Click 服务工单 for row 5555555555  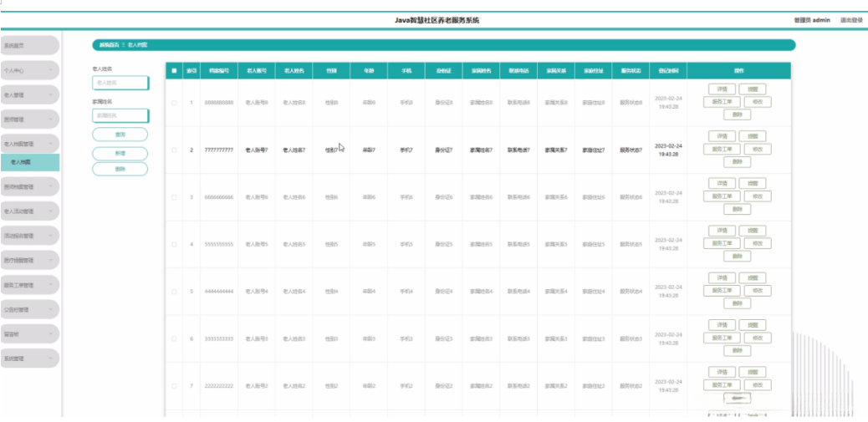pos(722,243)
